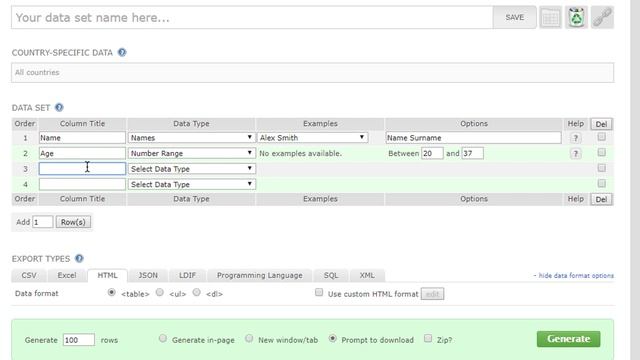The width and height of the screenshot is (640, 360).
Task: Open Export Types help icon
Action: point(79,258)
